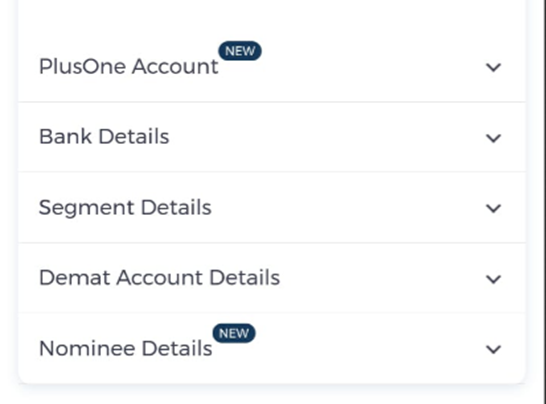Click blank area in Demat Account Details row
The image size is (546, 404).
pos(383,278)
